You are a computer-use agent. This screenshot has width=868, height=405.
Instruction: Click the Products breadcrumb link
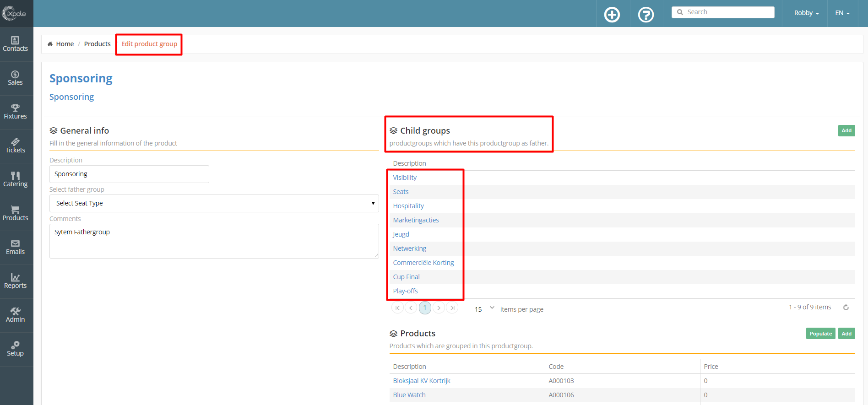(97, 44)
